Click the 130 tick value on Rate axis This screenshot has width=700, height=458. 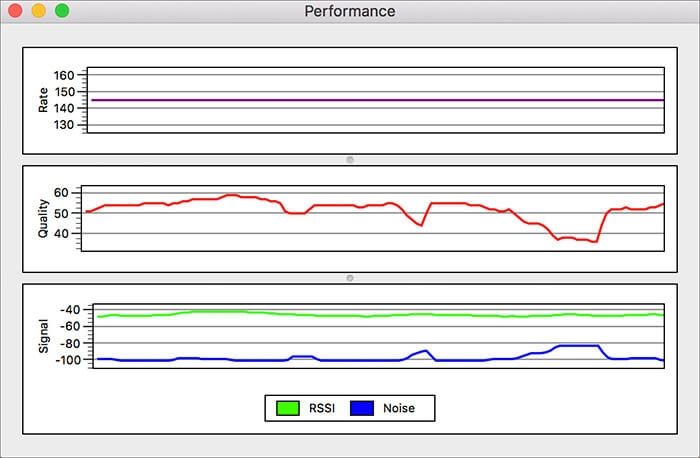click(x=64, y=125)
